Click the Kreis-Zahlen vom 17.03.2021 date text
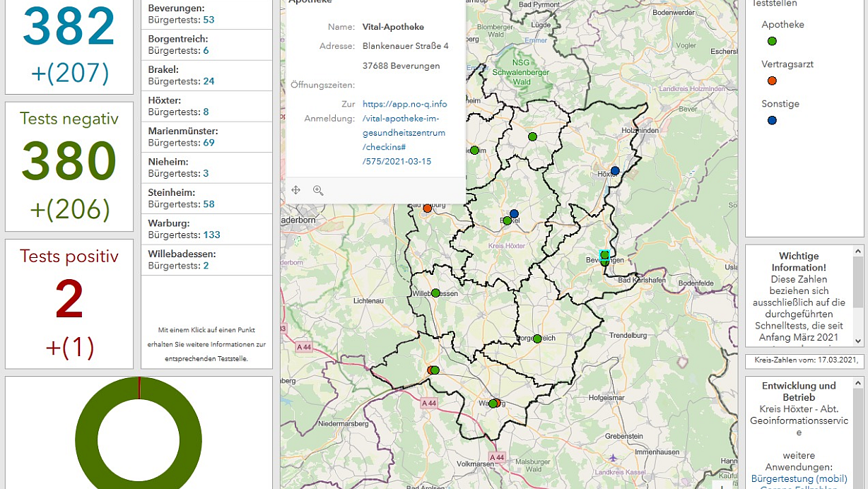 806,360
